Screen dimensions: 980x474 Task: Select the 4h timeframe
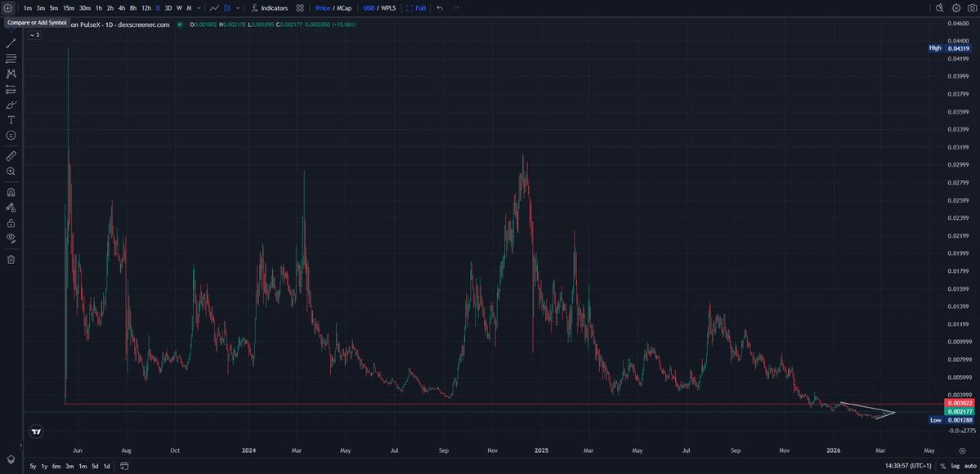coord(122,8)
